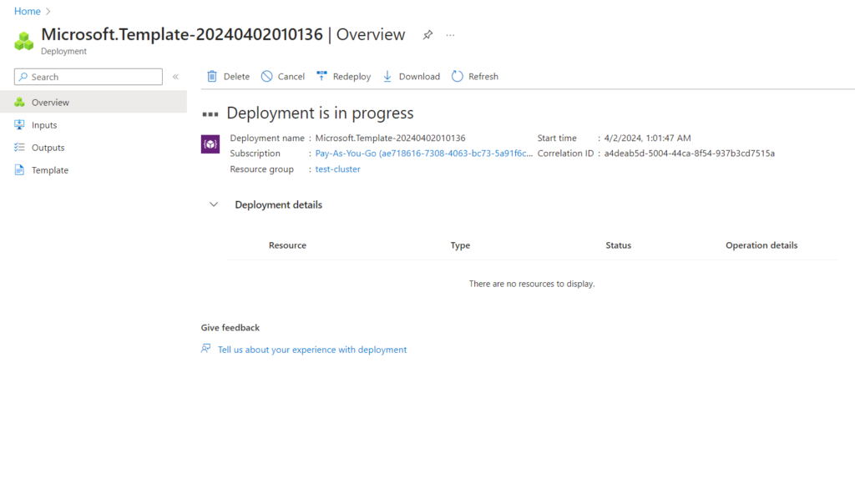The height and width of the screenshot is (504, 855).
Task: Select the start time '4/2/2024, 1:01:47 AM'
Action: [x=647, y=138]
